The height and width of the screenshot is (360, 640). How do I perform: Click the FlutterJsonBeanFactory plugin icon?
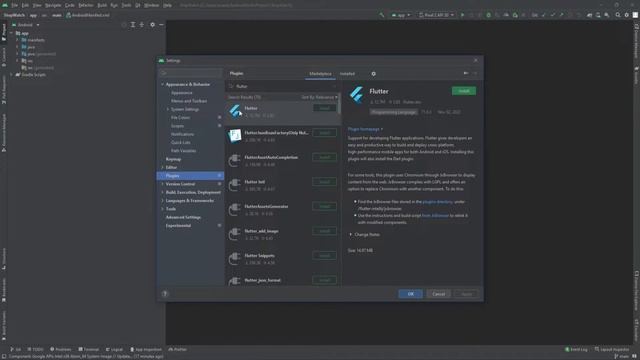tap(235, 136)
